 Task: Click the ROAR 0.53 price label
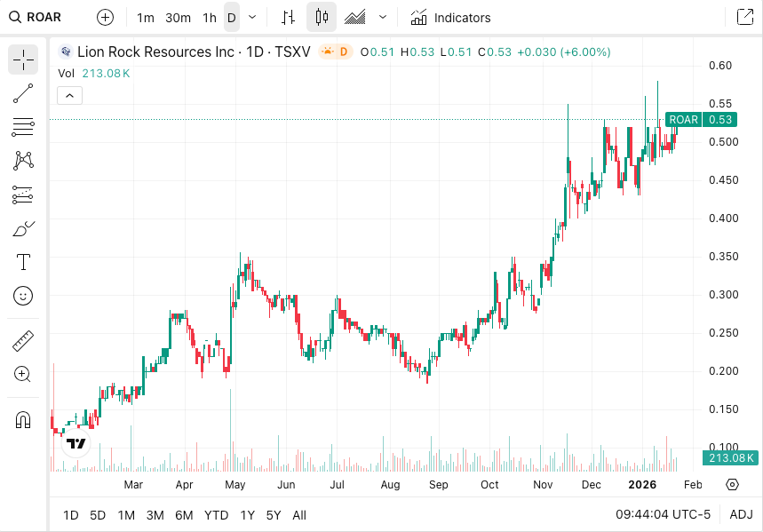[x=701, y=120]
